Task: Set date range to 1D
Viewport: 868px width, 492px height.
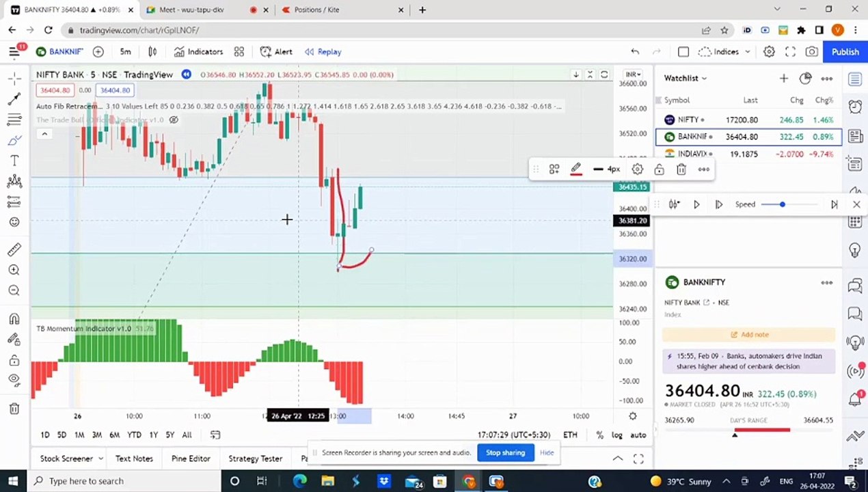Action: click(x=44, y=435)
